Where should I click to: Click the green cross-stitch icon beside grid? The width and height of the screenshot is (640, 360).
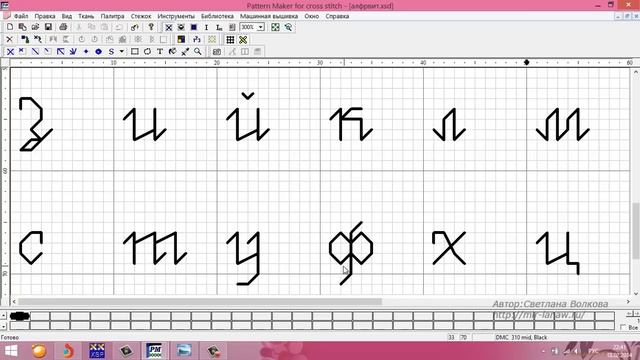point(243,40)
